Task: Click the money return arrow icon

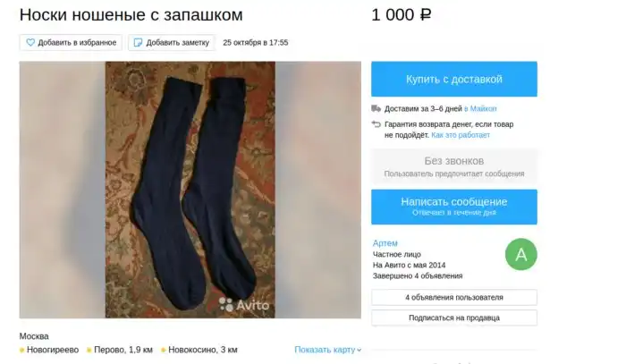Action: [376, 124]
